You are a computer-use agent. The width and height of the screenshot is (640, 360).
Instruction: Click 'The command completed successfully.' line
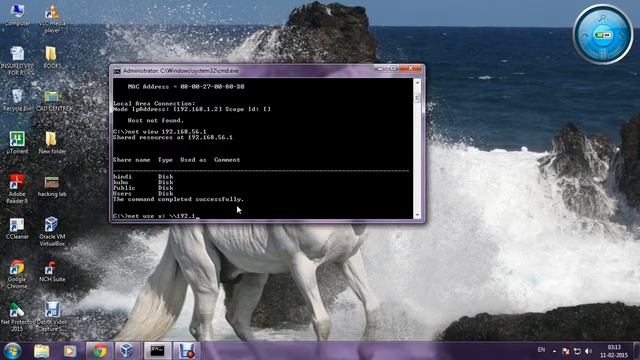pyautogui.click(x=178, y=199)
